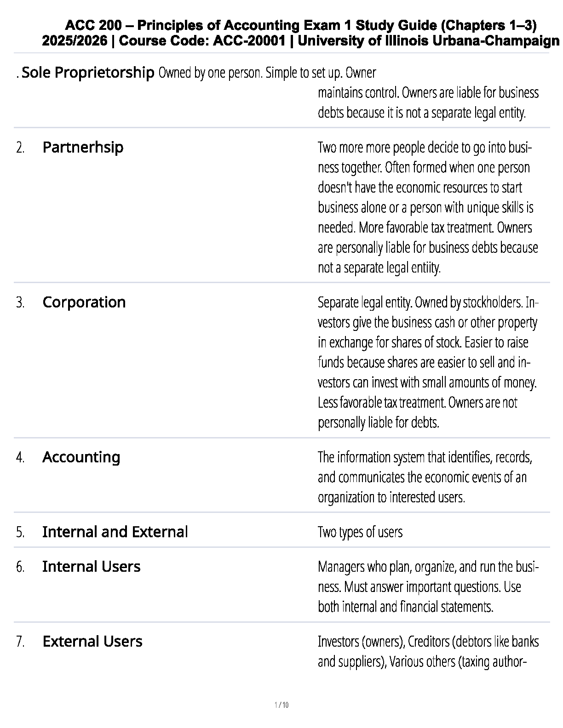Click the Accounting term heading

click(81, 457)
